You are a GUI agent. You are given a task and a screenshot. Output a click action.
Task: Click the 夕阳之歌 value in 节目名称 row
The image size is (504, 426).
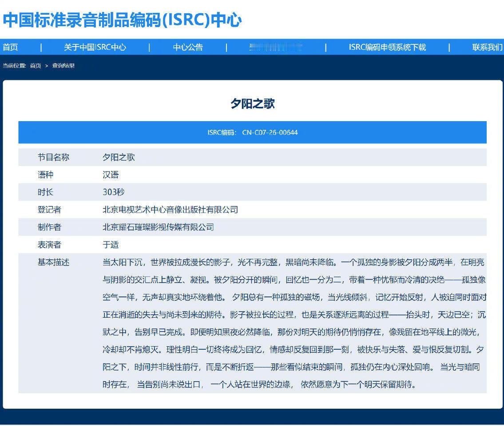pyautogui.click(x=119, y=157)
